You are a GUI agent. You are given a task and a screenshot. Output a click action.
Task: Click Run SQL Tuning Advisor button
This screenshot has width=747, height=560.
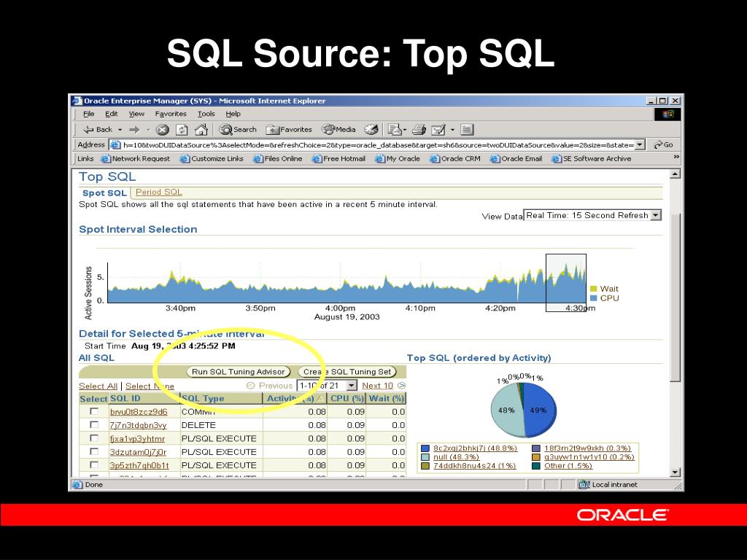(238, 372)
